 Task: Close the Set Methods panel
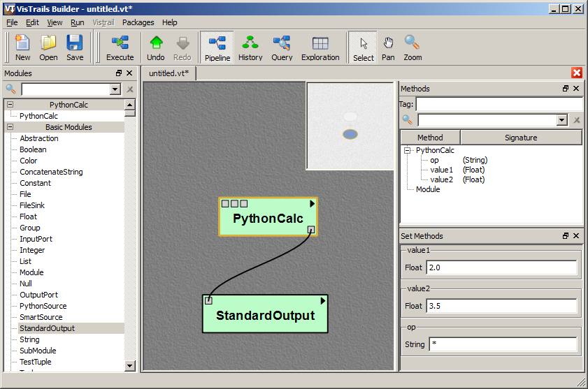(576, 236)
